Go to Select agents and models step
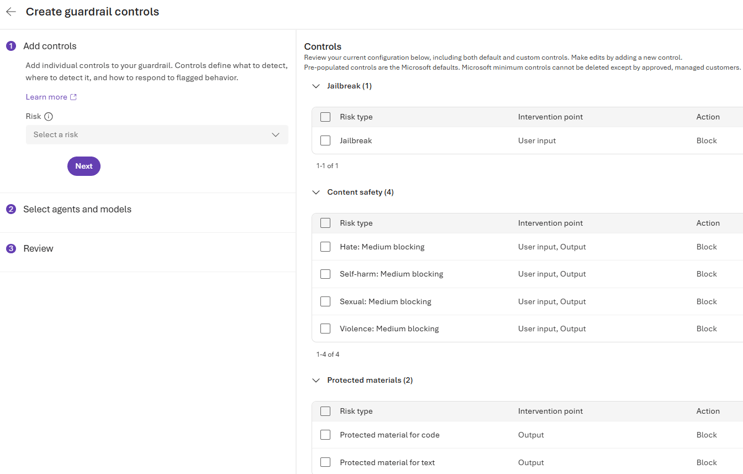 77,209
